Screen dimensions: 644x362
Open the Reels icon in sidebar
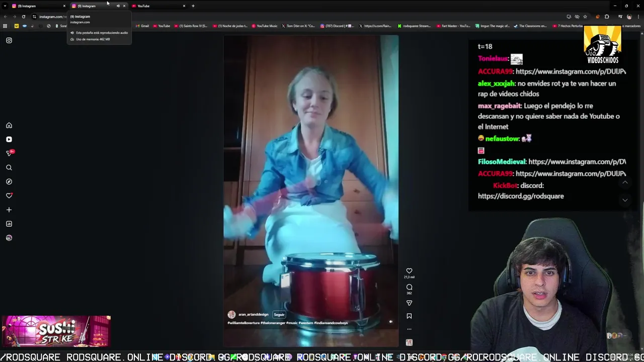click(9, 139)
